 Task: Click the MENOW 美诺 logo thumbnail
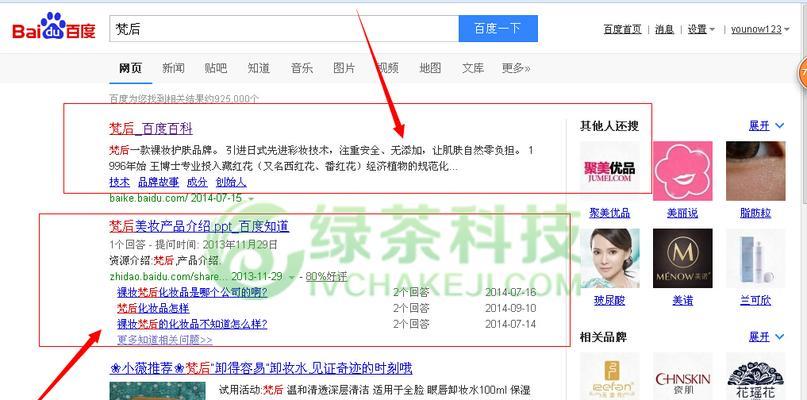pos(682,258)
